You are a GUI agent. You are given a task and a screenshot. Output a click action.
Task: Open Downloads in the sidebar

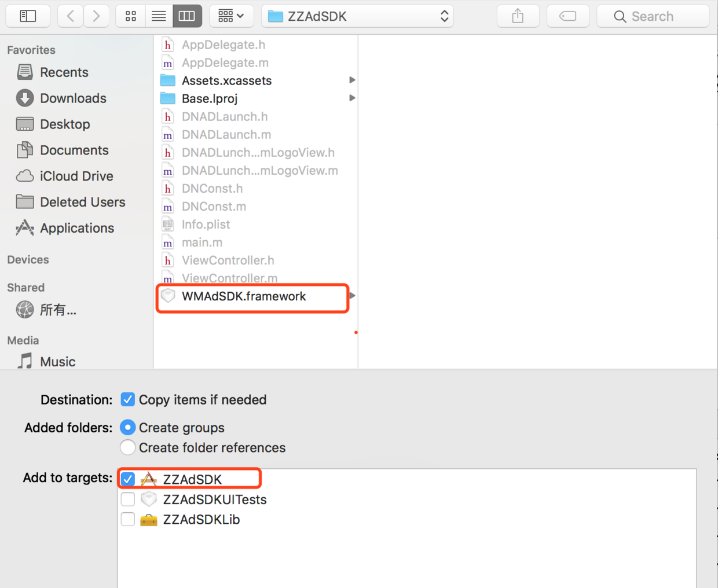[x=73, y=98]
